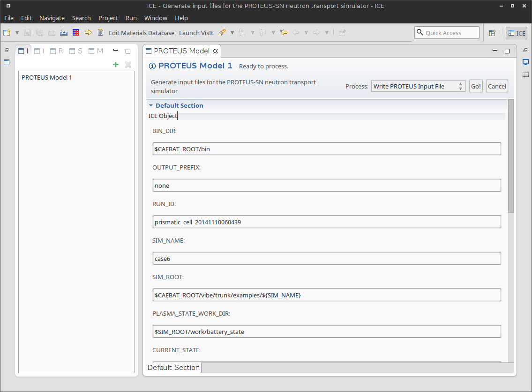The width and height of the screenshot is (532, 392).
Task: Click the form's vertical scrollbar
Action: 511,156
